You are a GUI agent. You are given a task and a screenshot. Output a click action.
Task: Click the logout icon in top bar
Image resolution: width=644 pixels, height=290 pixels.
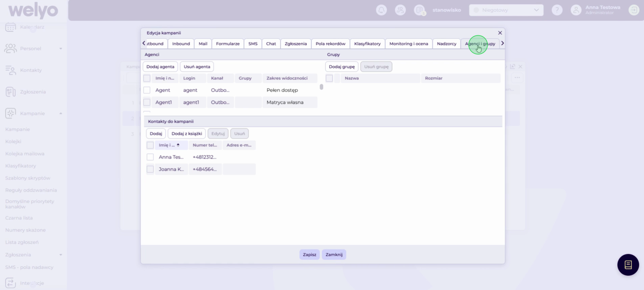634,10
